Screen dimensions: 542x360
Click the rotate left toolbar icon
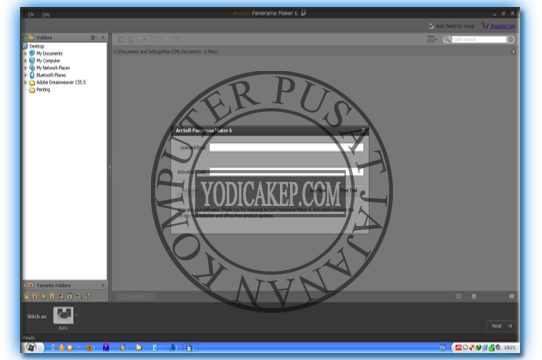click(121, 39)
